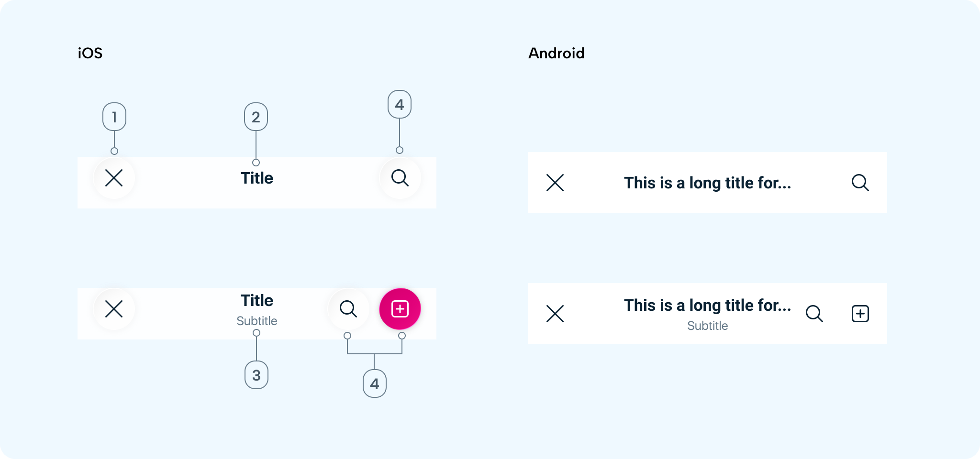Click the close X in top Android bar
This screenshot has width=980, height=459.
point(555,183)
